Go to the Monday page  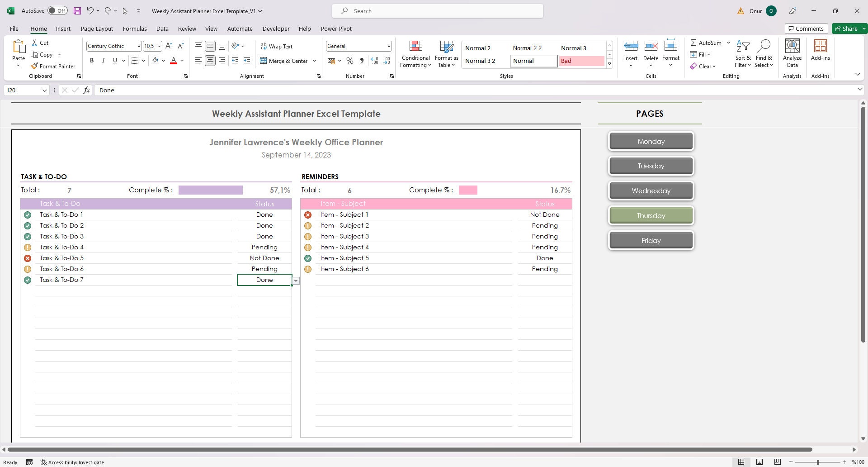(651, 141)
